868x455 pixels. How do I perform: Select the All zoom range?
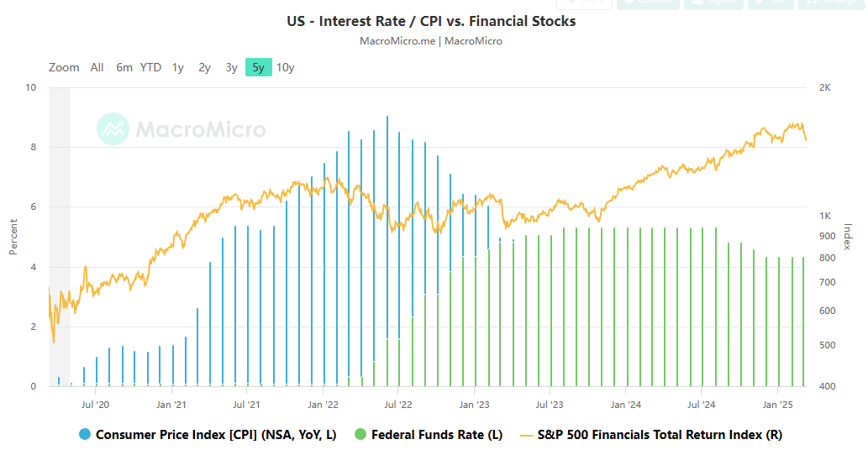pos(97,68)
